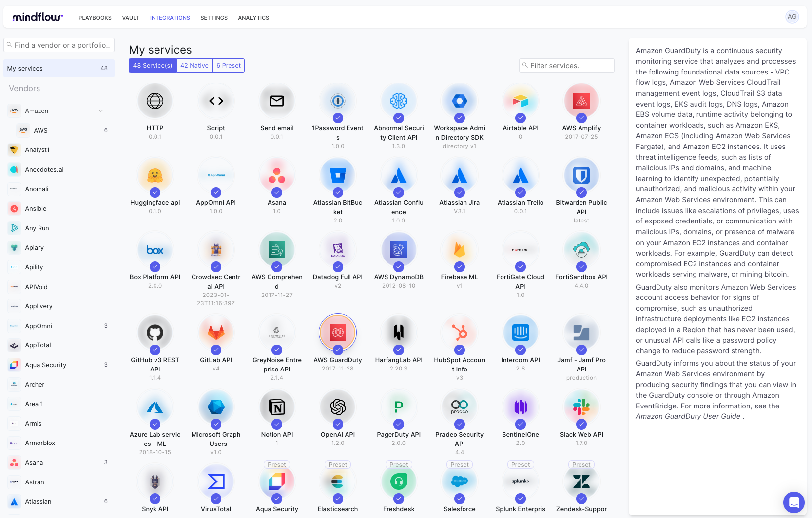Open the Send email service
Screen dimensions: 812x518
[x=277, y=101]
